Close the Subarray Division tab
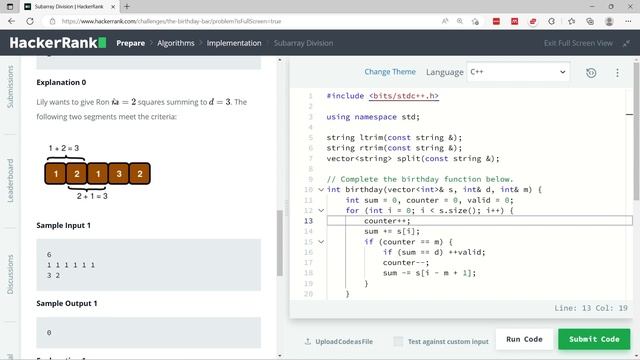640x360 pixels. click(x=113, y=7)
